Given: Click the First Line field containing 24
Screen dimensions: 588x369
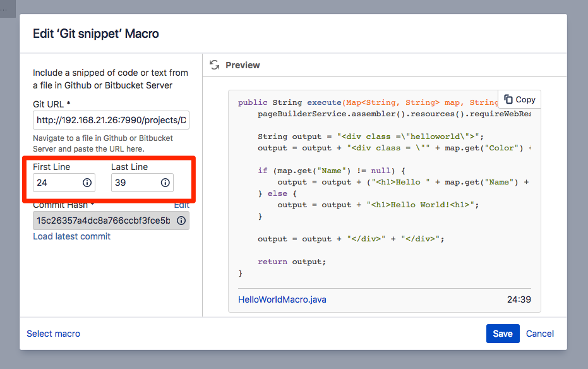Looking at the screenshot, I should tap(57, 183).
